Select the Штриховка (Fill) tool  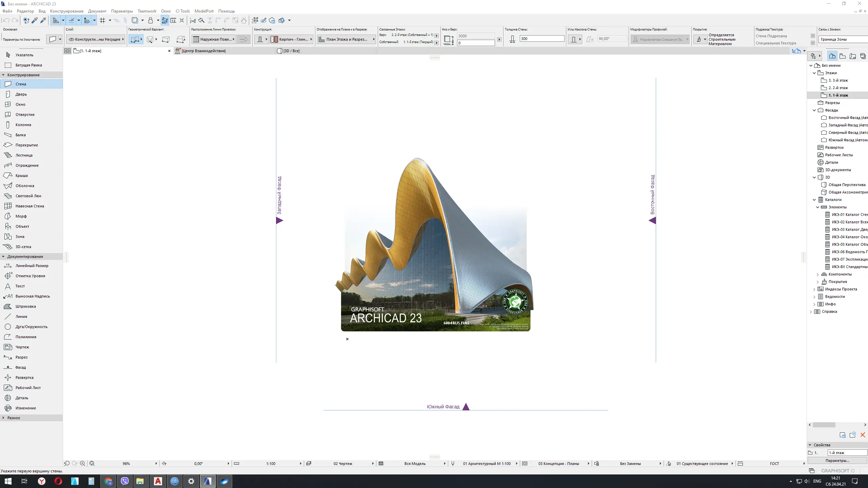click(25, 306)
